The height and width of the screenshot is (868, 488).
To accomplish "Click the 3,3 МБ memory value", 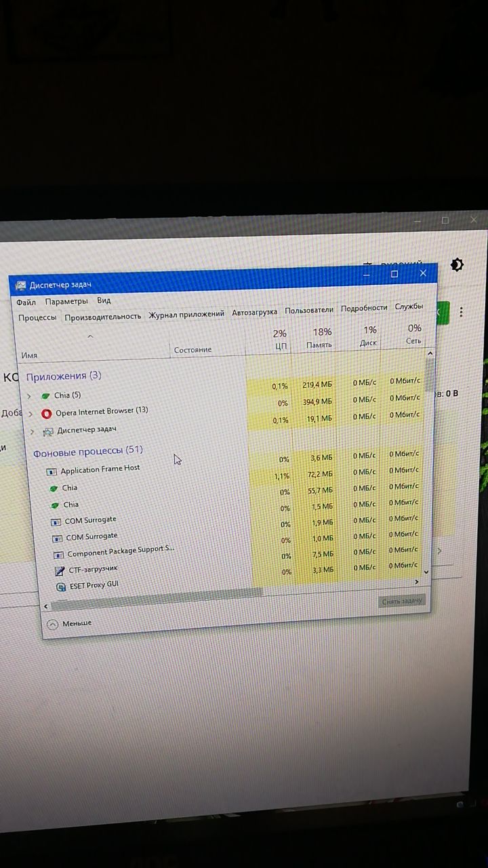I will [322, 570].
